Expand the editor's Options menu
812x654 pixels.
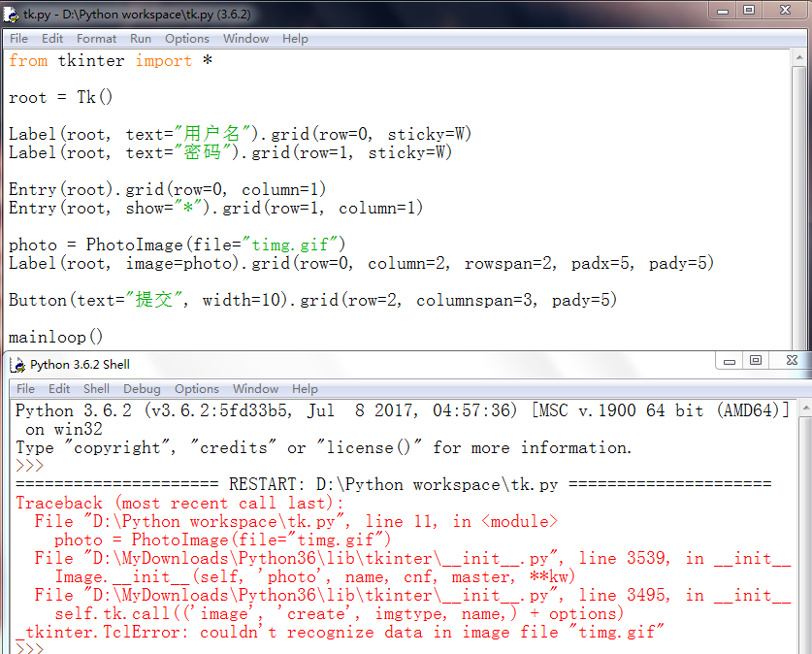tap(186, 39)
